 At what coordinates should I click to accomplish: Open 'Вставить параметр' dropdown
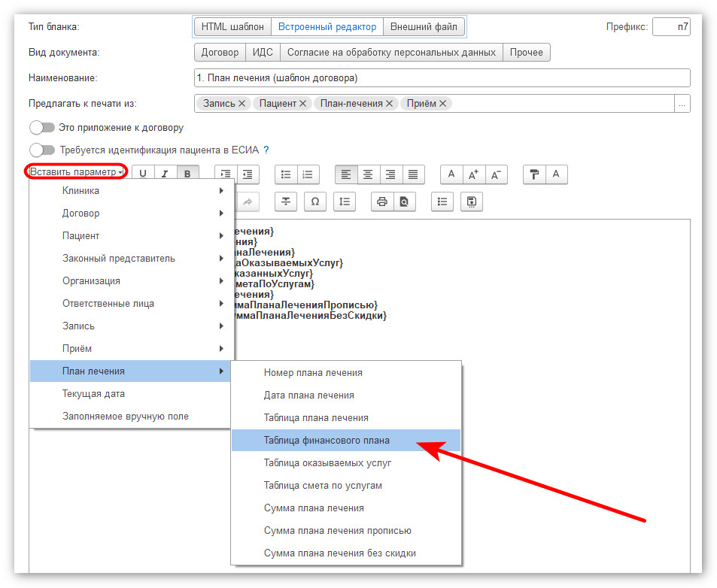(76, 171)
